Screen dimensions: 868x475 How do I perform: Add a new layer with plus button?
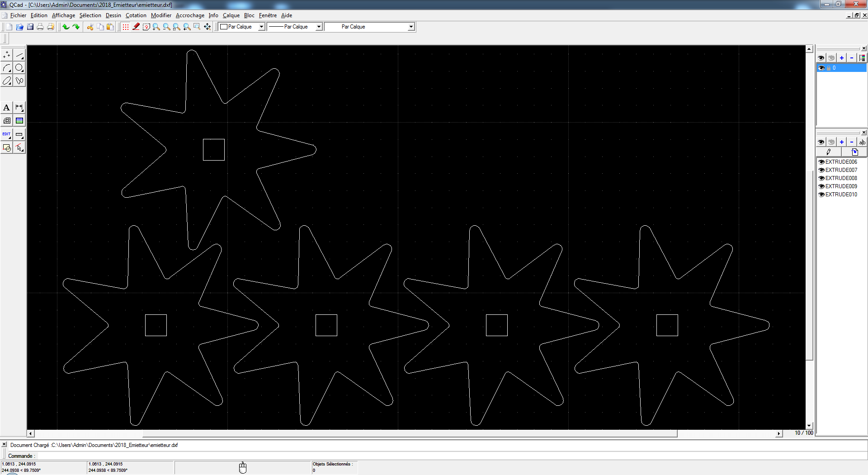tap(841, 58)
